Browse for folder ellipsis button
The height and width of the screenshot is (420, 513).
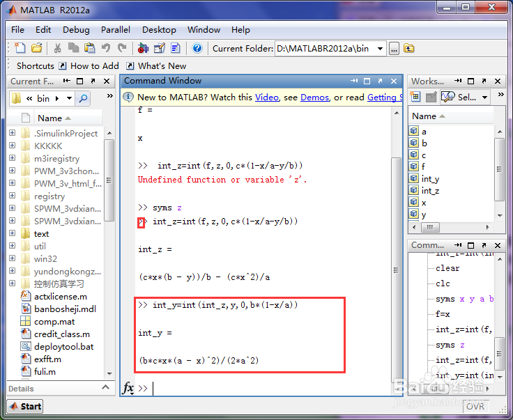tap(394, 49)
